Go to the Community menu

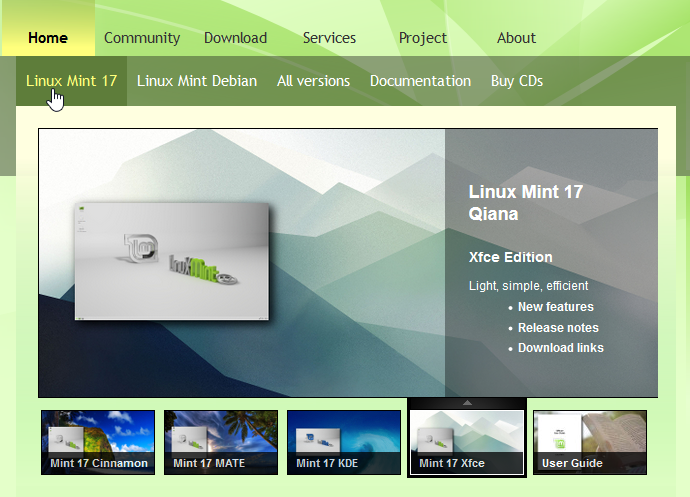point(142,38)
